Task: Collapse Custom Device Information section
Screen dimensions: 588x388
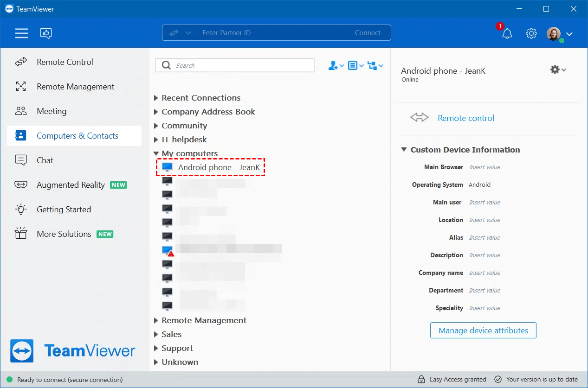Action: pos(404,150)
